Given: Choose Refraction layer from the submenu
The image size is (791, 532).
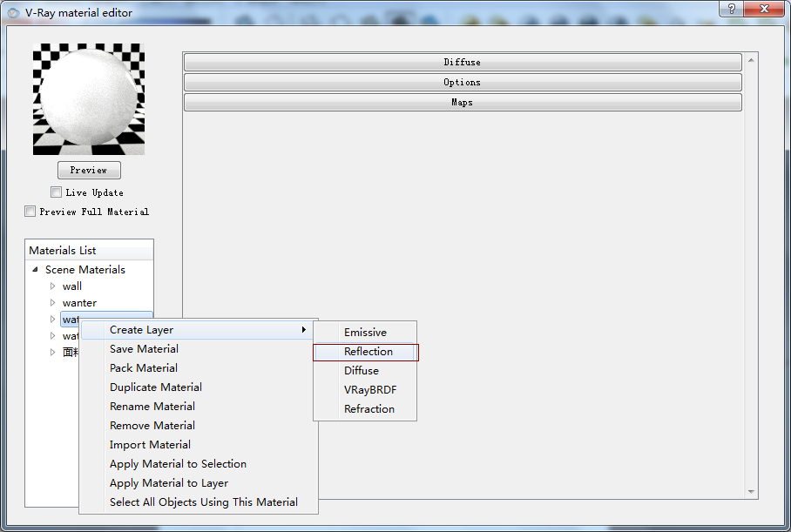Looking at the screenshot, I should point(368,409).
